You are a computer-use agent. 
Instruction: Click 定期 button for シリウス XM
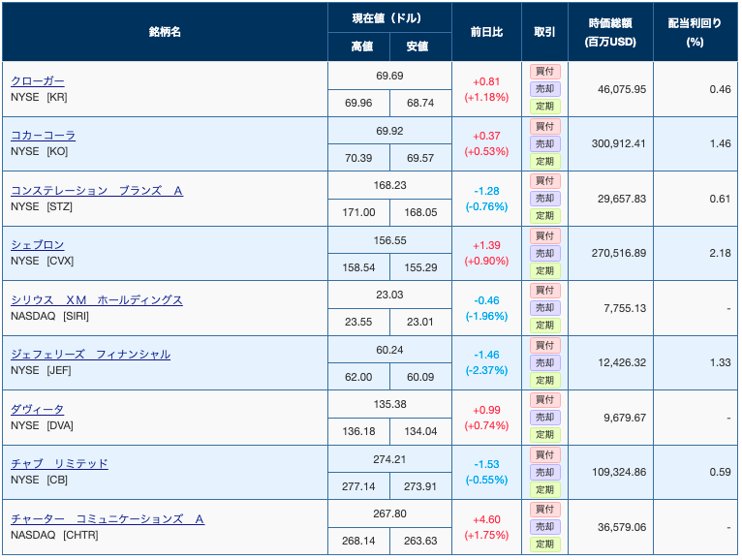545,326
